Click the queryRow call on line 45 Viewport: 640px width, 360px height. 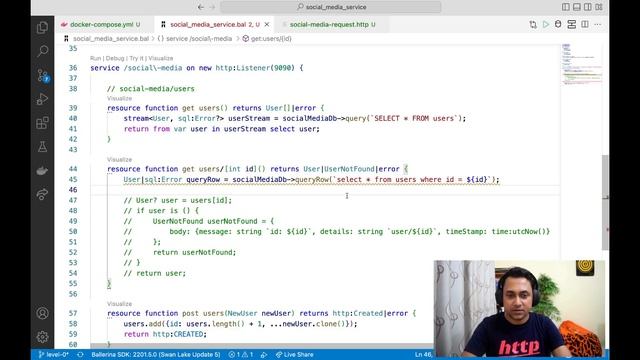tap(312, 180)
